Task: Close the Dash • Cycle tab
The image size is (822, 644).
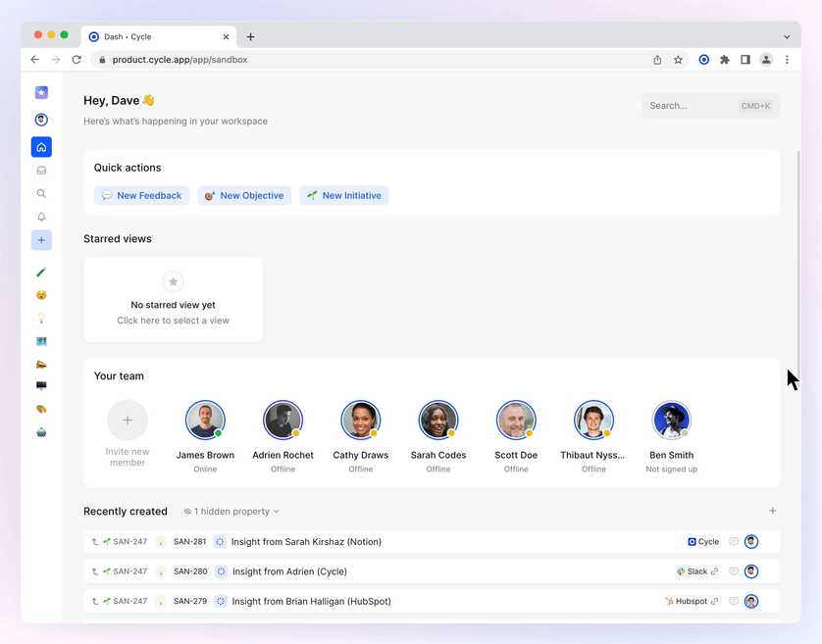Action: click(226, 36)
